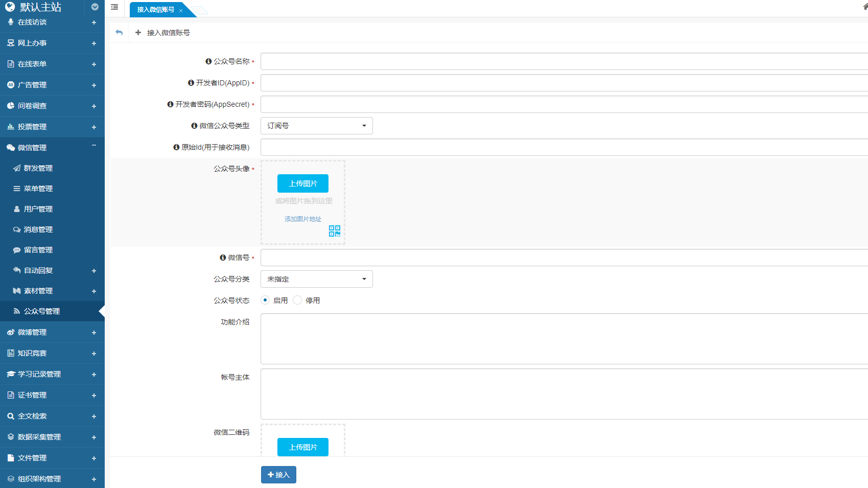Click the 添加图片地址 link

303,219
